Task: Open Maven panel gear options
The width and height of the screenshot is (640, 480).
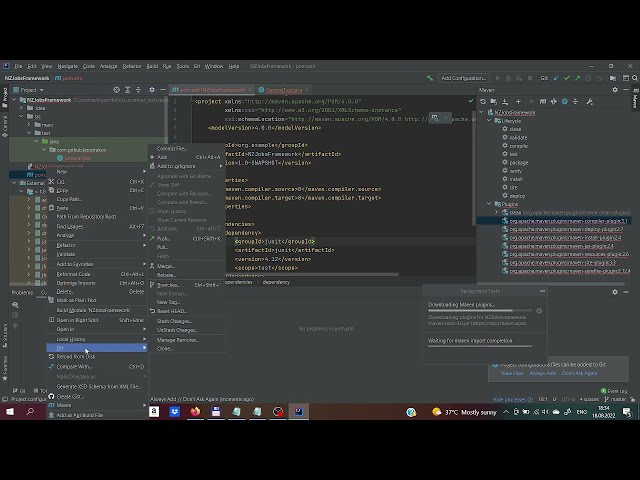Action: pos(615,89)
